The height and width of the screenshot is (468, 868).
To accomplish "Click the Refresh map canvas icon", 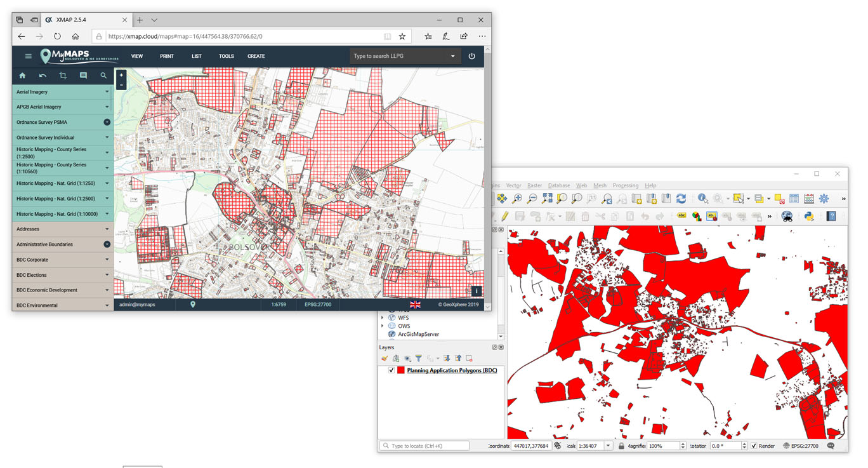I will [681, 198].
